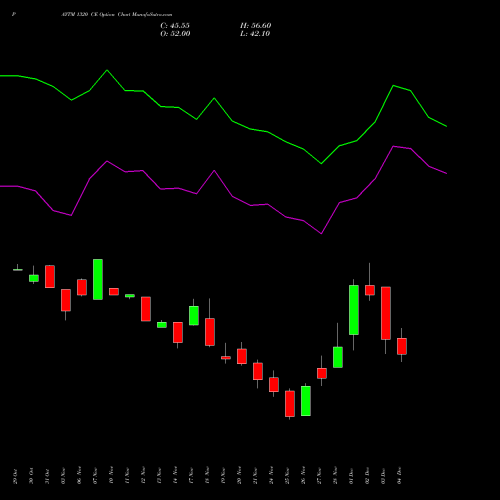Click the green upper indicator line's 07 Nov peak
Screen dimensions: 500x500
[x=107, y=70]
